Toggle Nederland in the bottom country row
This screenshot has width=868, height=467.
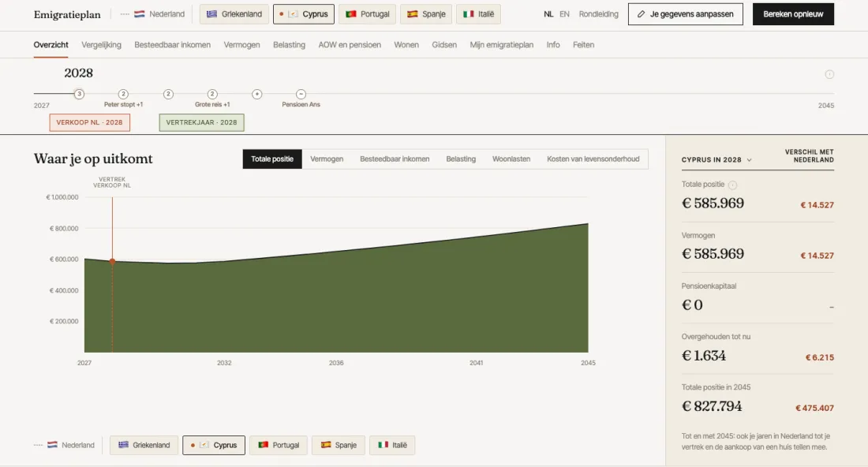64,445
